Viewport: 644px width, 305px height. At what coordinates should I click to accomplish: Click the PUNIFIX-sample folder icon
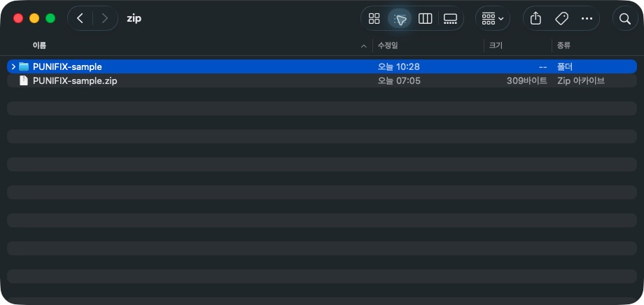click(x=24, y=66)
